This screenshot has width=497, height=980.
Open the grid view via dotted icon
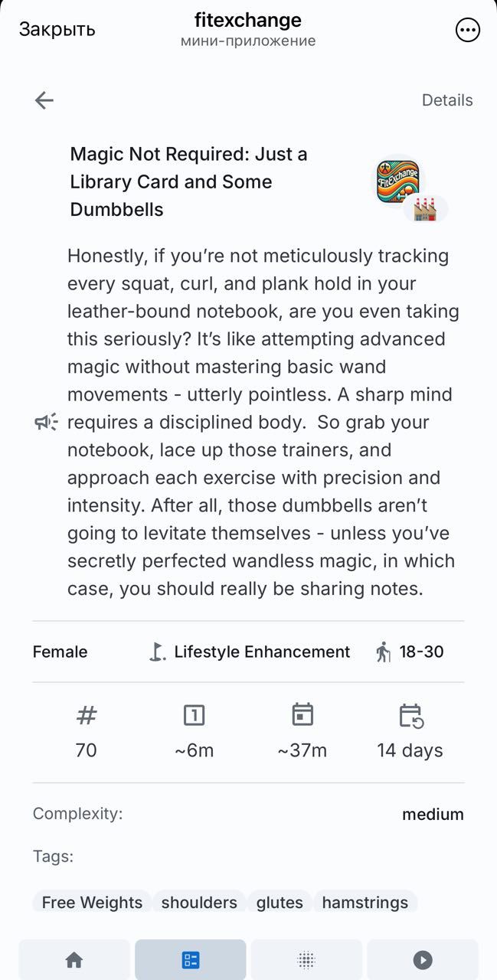[306, 959]
